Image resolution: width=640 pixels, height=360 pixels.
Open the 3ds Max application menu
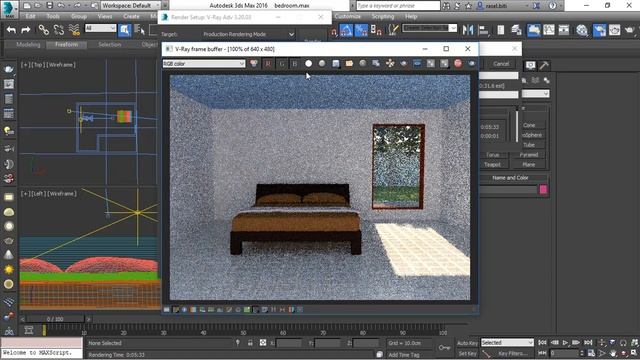[9, 9]
